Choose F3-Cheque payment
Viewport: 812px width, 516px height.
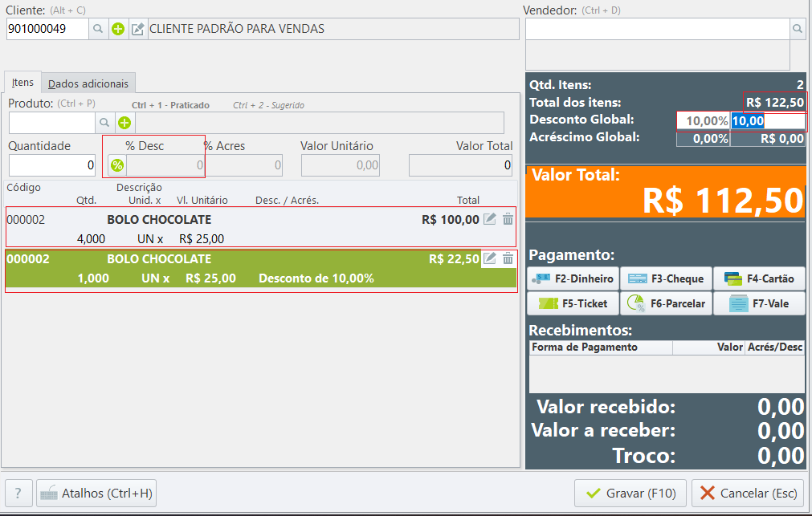[x=666, y=278]
